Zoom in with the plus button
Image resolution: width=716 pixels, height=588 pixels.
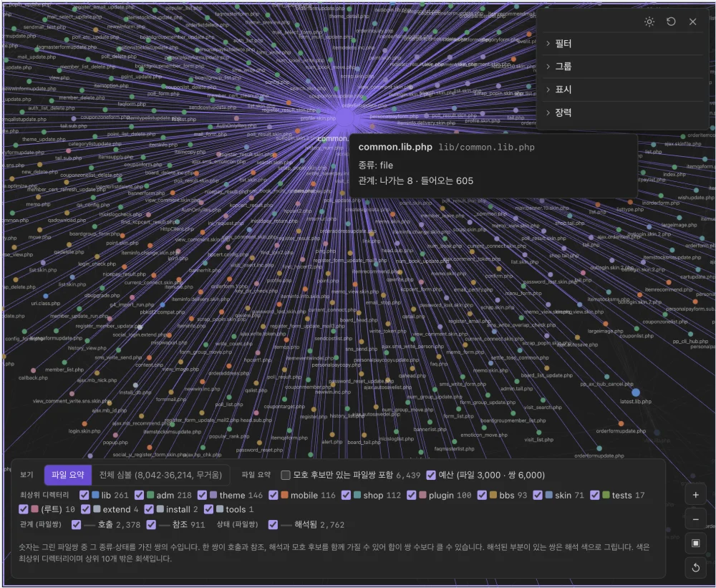pyautogui.click(x=695, y=496)
